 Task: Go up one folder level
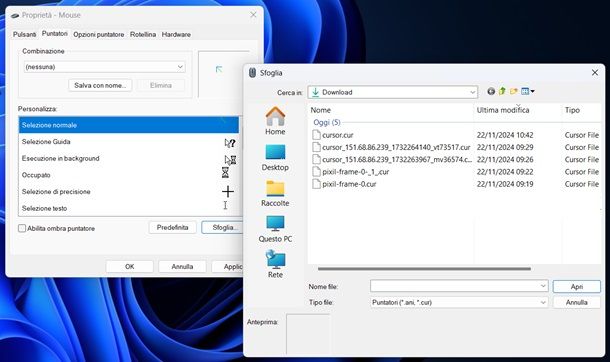point(502,91)
